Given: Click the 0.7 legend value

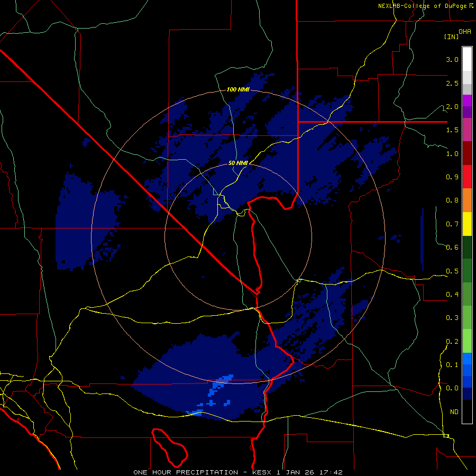Looking at the screenshot, I should [x=452, y=224].
